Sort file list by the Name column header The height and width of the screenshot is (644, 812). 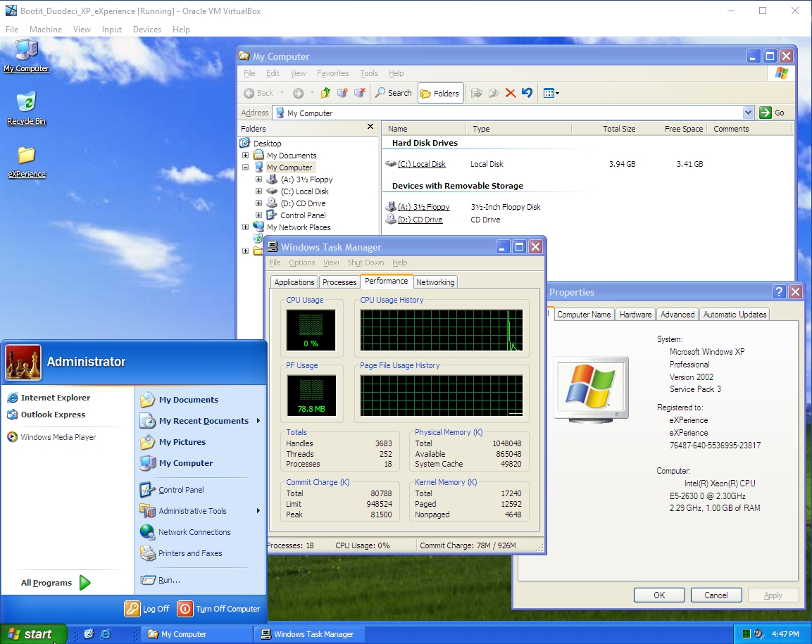click(x=425, y=129)
